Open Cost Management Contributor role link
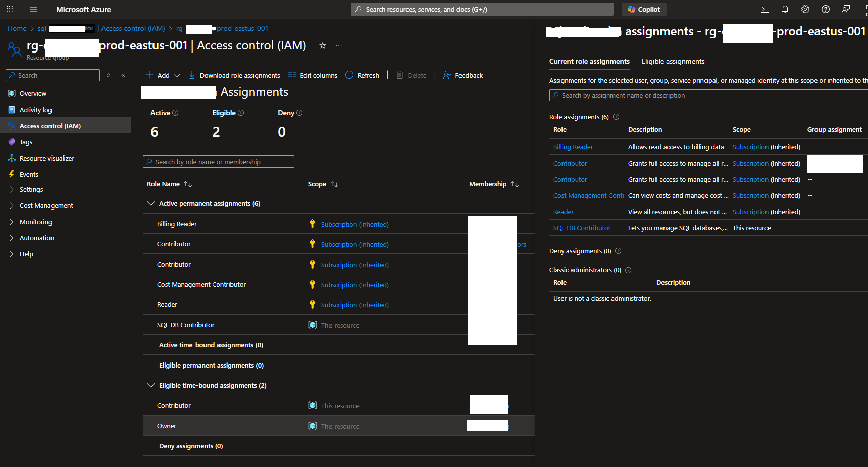This screenshot has width=868, height=467. click(589, 195)
